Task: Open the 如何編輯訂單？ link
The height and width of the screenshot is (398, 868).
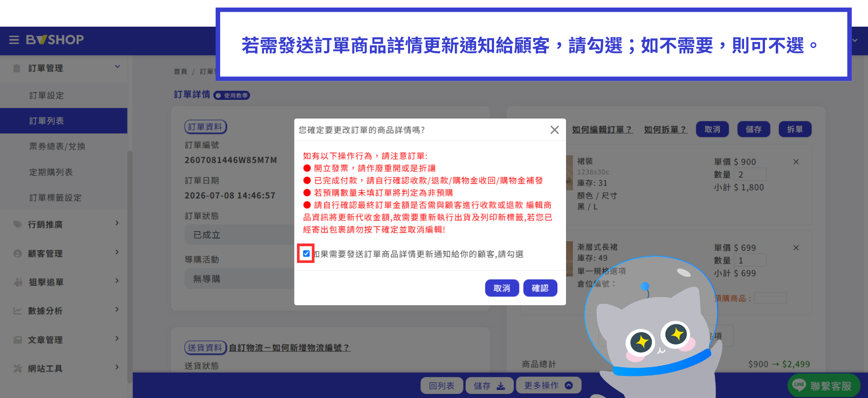Action: point(603,130)
